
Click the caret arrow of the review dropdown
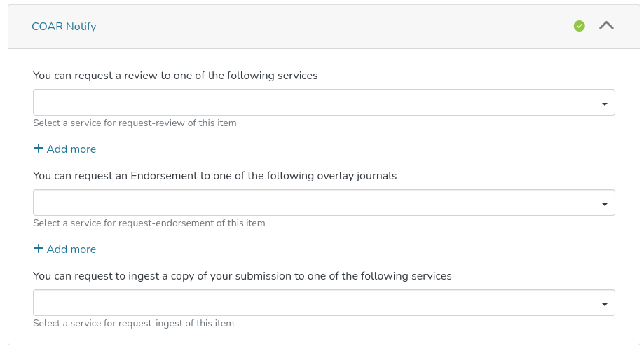pyautogui.click(x=604, y=104)
